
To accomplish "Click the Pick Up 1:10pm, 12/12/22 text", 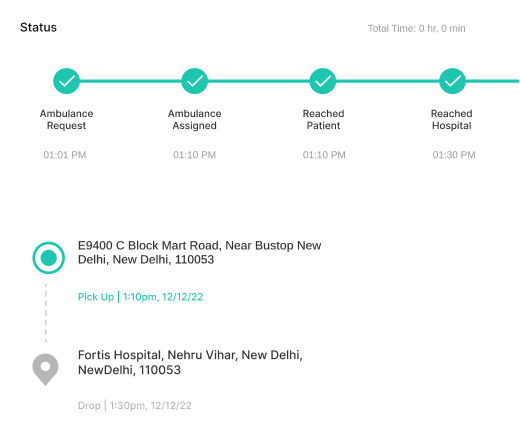I will pos(140,297).
